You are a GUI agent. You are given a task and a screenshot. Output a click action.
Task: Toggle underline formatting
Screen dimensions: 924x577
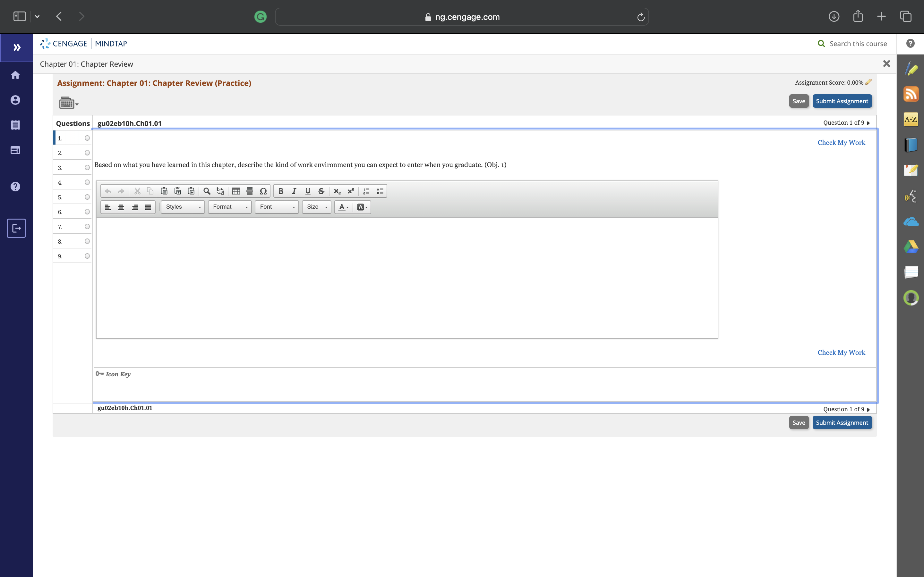click(307, 191)
